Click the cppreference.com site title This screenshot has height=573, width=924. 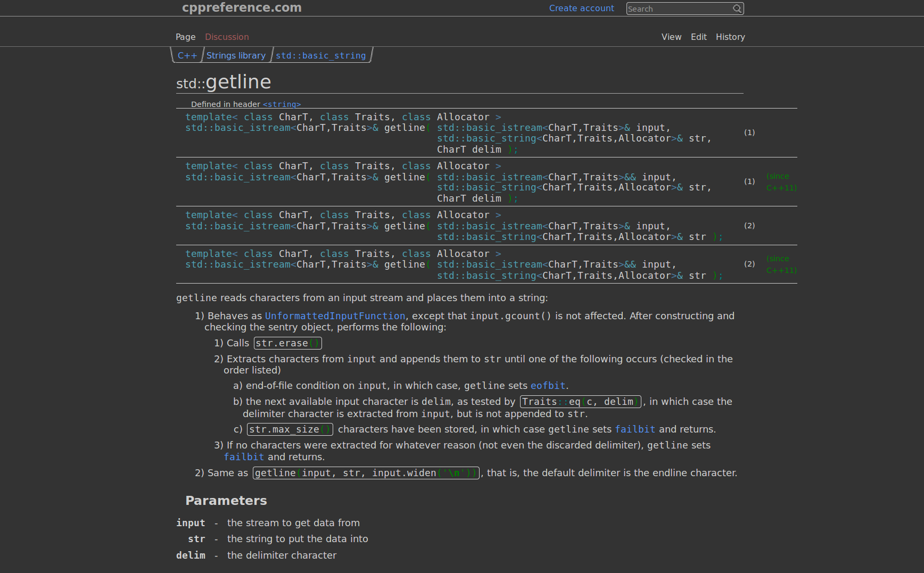[242, 7]
